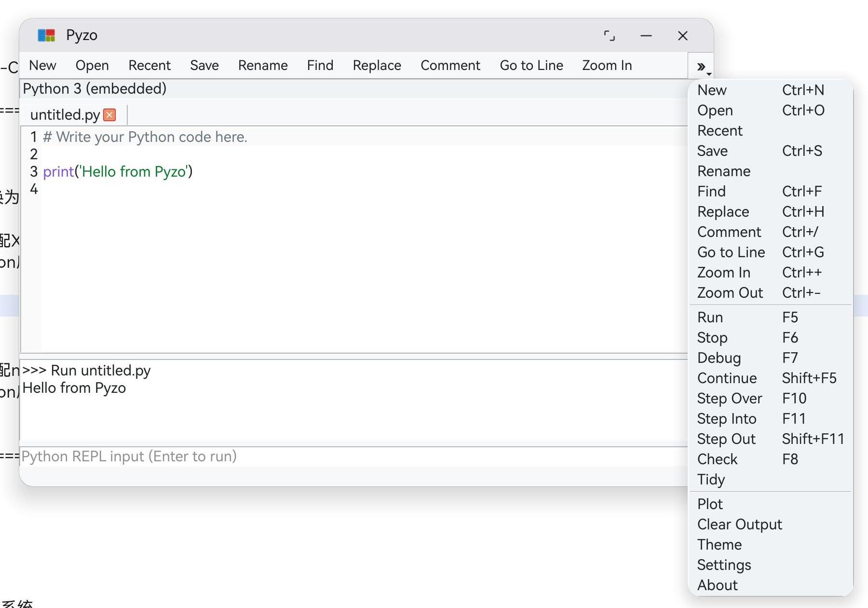The height and width of the screenshot is (608, 868).
Task: Choose Zoom In (Ctrl++) in the overflow menu
Action: 770,273
